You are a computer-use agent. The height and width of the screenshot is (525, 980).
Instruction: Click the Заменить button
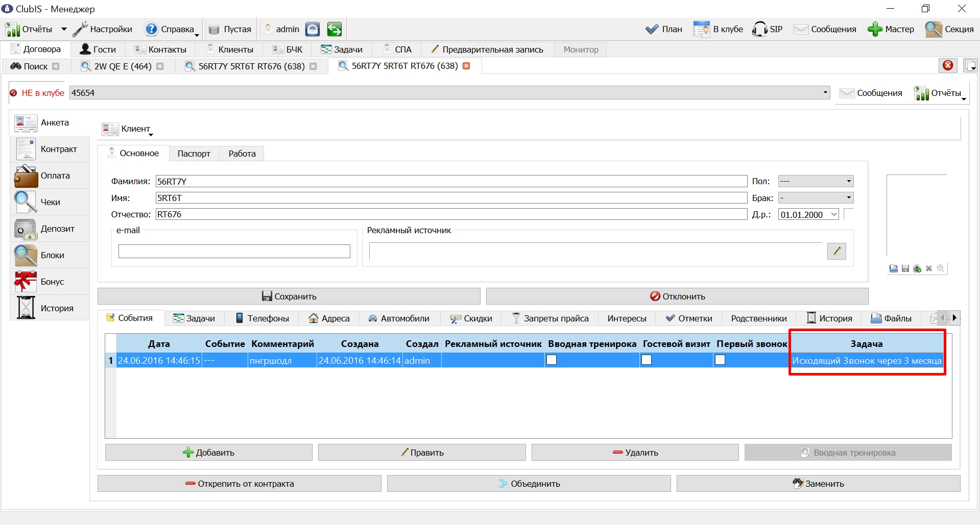point(819,484)
